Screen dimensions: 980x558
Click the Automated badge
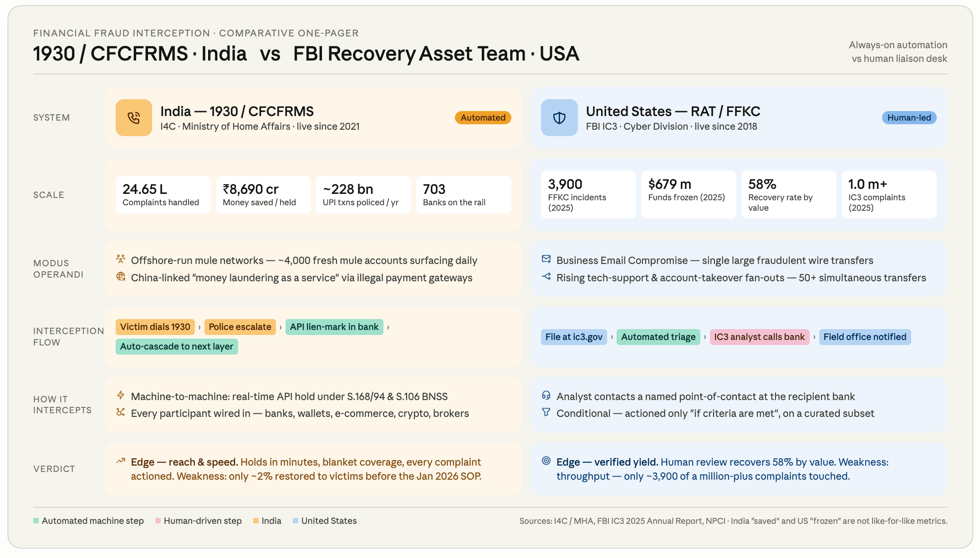[x=483, y=117]
